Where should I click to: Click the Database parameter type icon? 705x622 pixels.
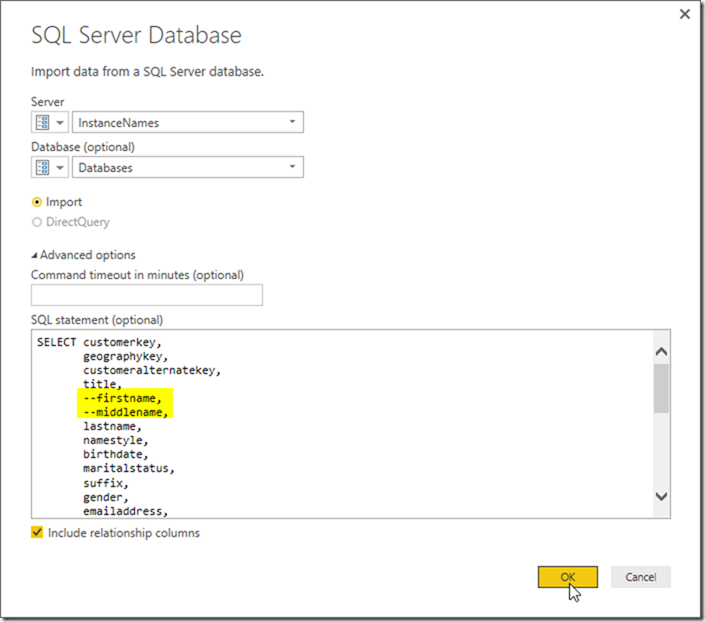[43, 167]
